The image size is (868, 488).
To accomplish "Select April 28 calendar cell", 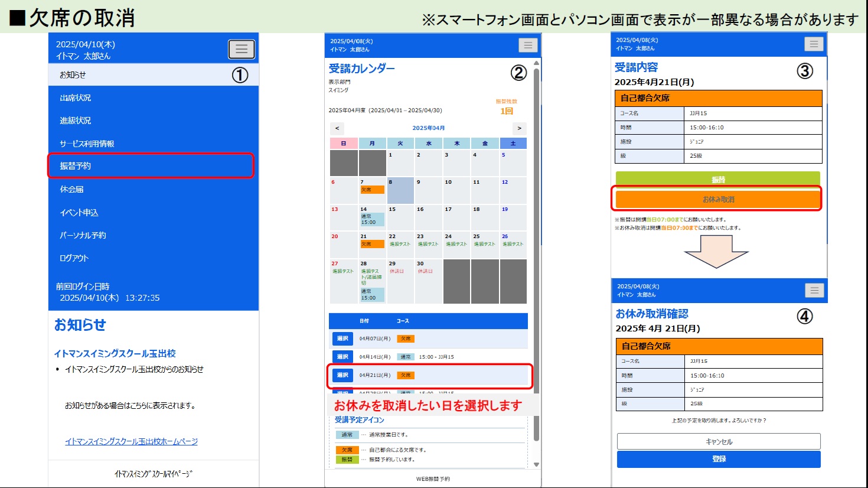I will [x=373, y=281].
